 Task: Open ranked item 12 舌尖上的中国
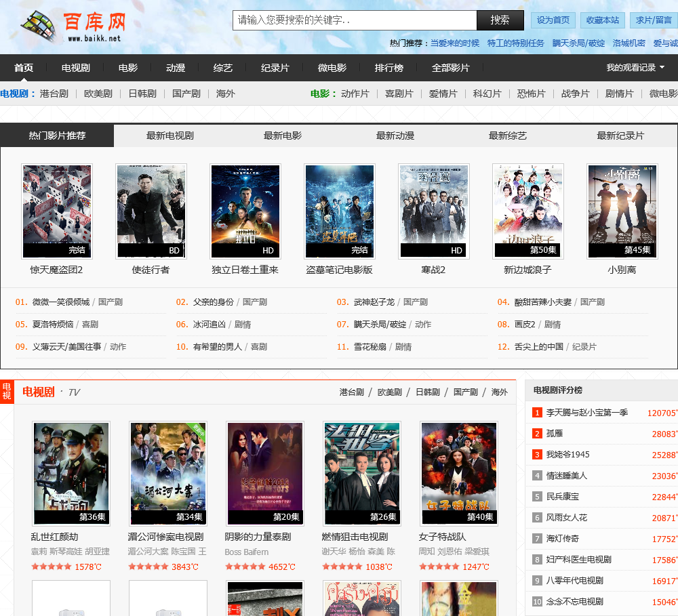coord(539,347)
